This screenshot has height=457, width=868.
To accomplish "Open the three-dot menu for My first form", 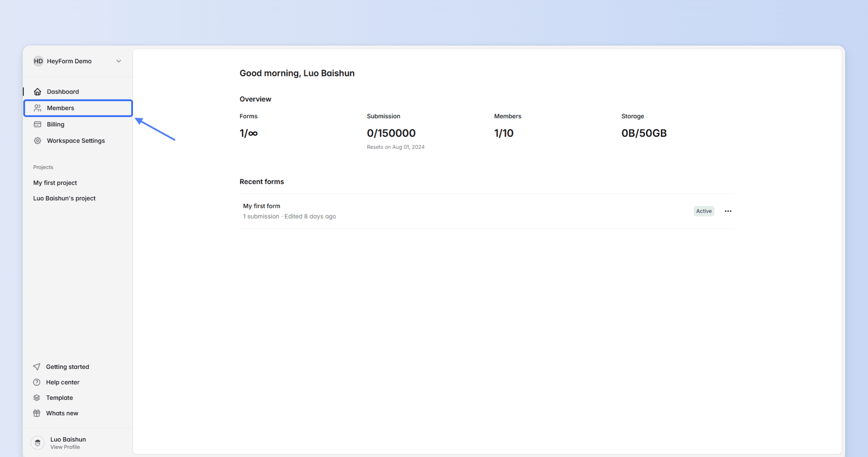I will click(x=728, y=211).
